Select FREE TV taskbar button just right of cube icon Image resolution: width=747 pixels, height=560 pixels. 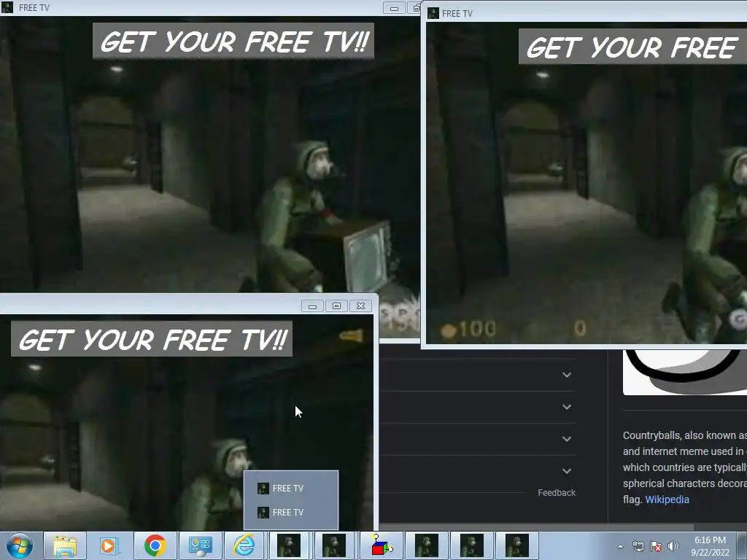[426, 545]
